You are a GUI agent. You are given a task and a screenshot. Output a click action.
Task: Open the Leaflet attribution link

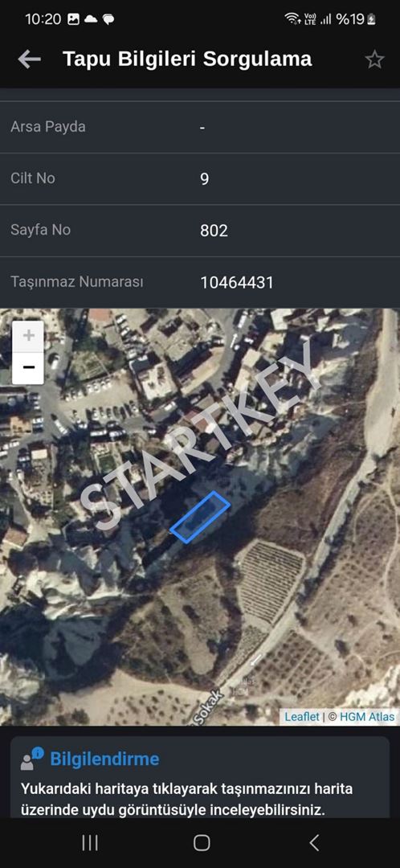301,716
